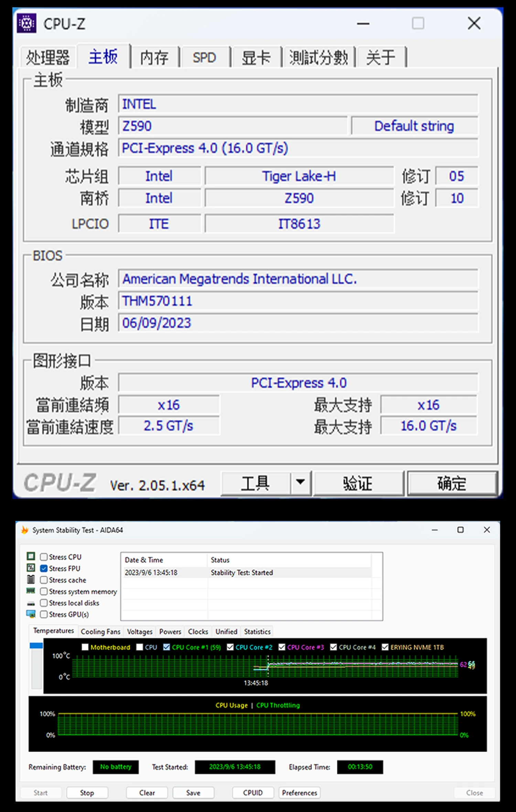Open the 工具 dropdown arrow
This screenshot has width=516, height=812.
300,482
